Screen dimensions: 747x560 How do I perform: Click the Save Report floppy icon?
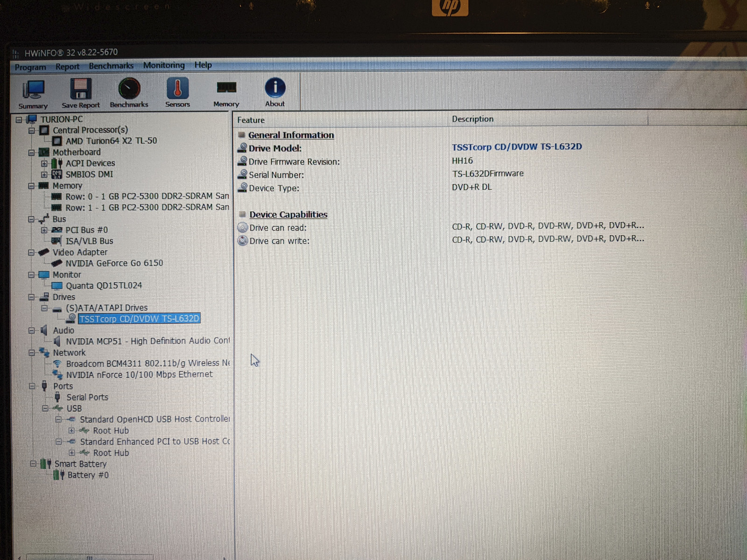point(80,89)
